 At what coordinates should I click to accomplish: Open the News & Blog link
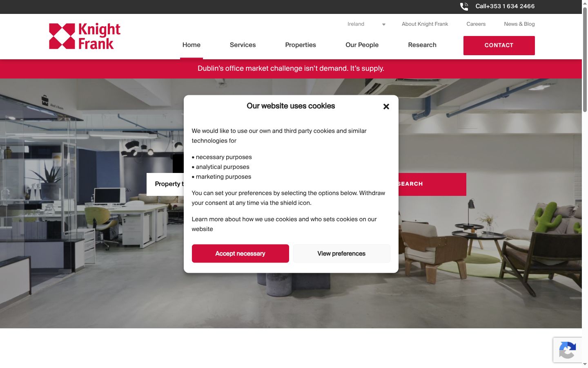[519, 24]
